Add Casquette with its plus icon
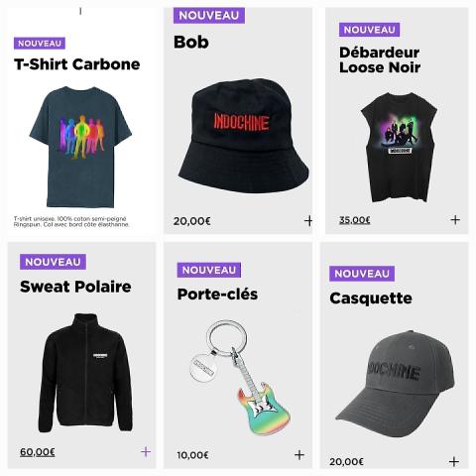This screenshot has width=476, height=476. (x=454, y=461)
